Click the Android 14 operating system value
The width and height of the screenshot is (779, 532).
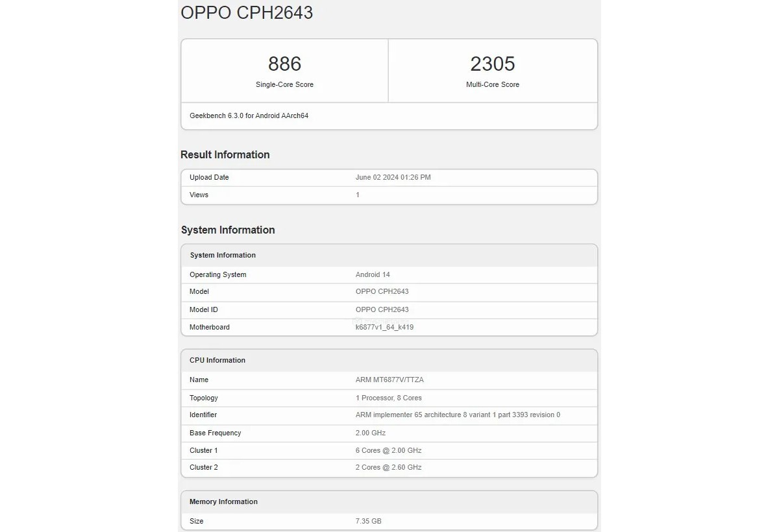pyautogui.click(x=373, y=274)
